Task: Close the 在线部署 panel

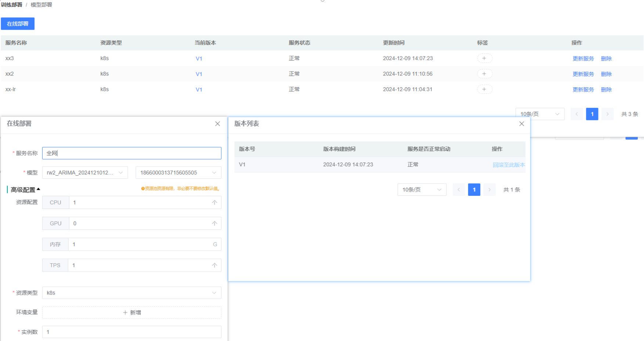Action: (x=218, y=124)
